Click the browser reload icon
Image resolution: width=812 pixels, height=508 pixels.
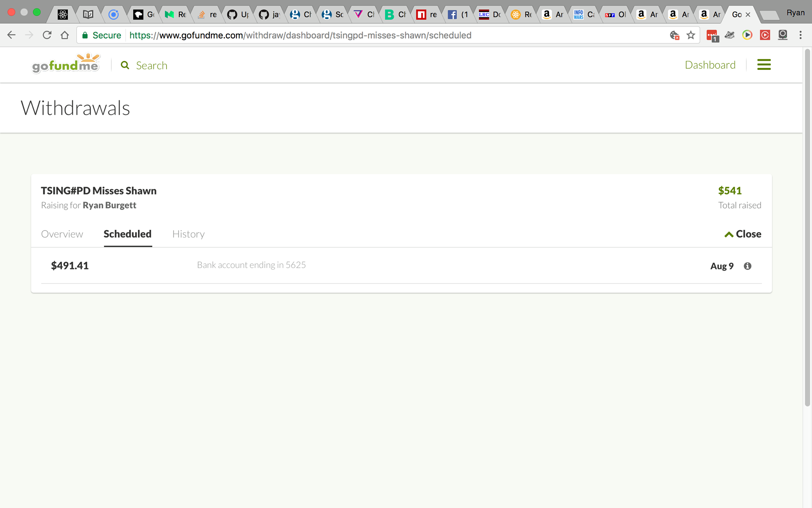pos(47,35)
